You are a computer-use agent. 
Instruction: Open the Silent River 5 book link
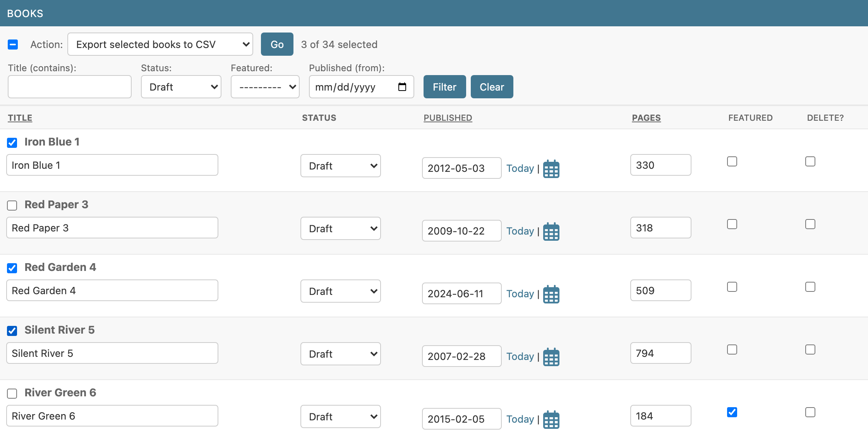coord(60,330)
